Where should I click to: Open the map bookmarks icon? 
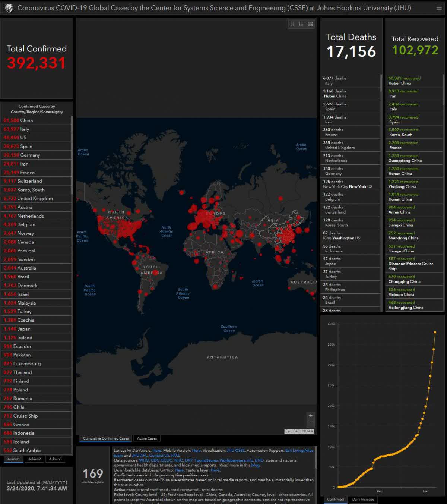coord(292,24)
